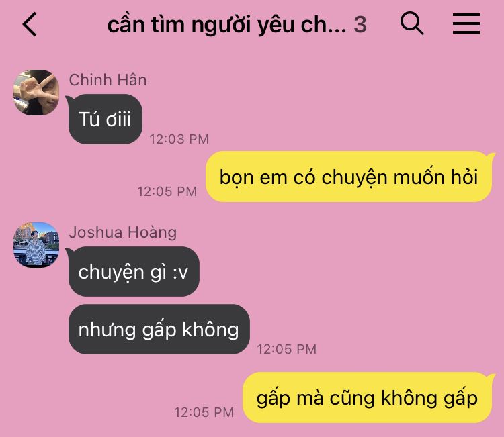Select the 'chuyện gì :v' message bubble
The width and height of the screenshot is (504, 437).
tap(134, 272)
